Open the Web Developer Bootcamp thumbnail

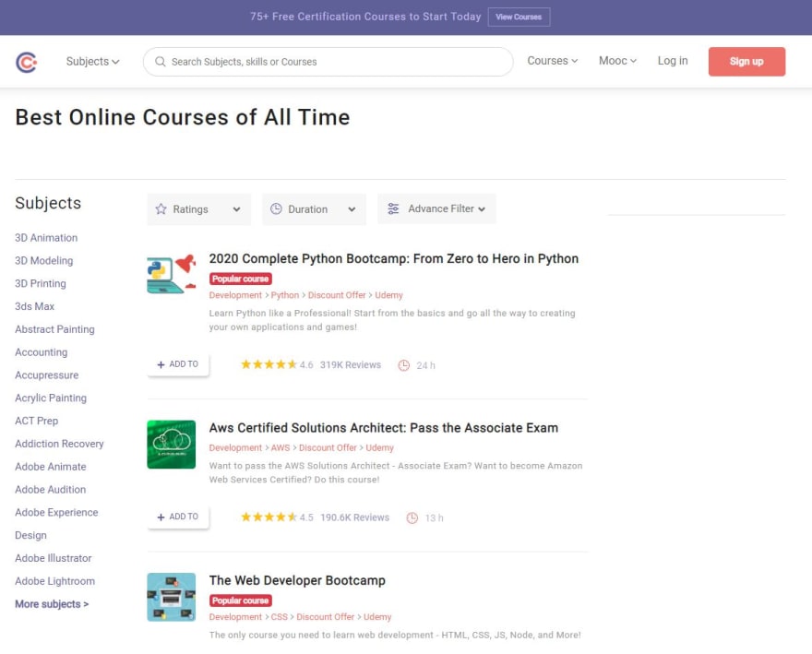172,597
